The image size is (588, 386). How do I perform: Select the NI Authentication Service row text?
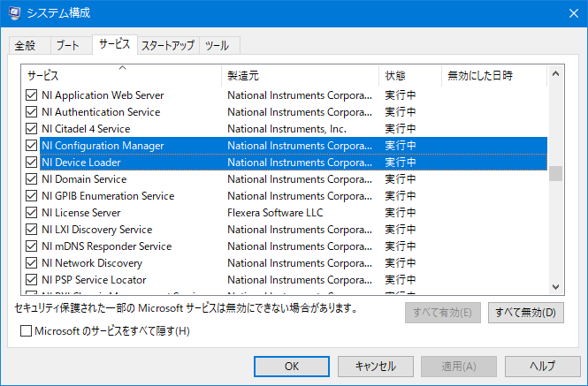coord(101,112)
